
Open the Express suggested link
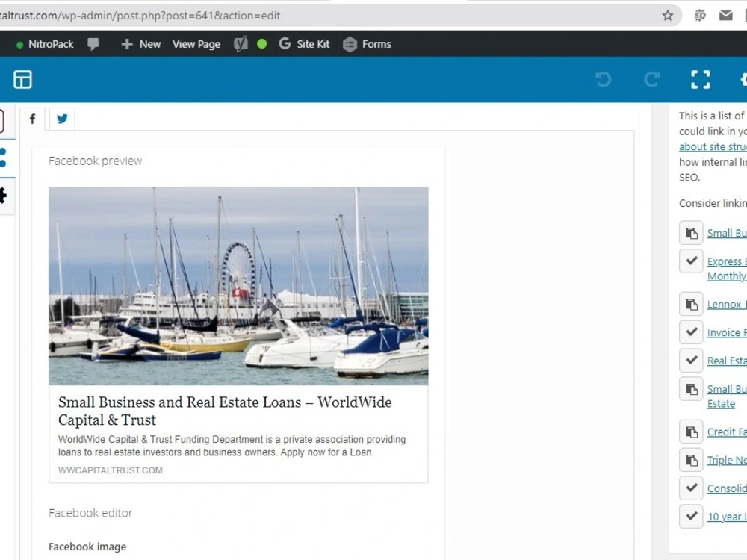(x=727, y=269)
